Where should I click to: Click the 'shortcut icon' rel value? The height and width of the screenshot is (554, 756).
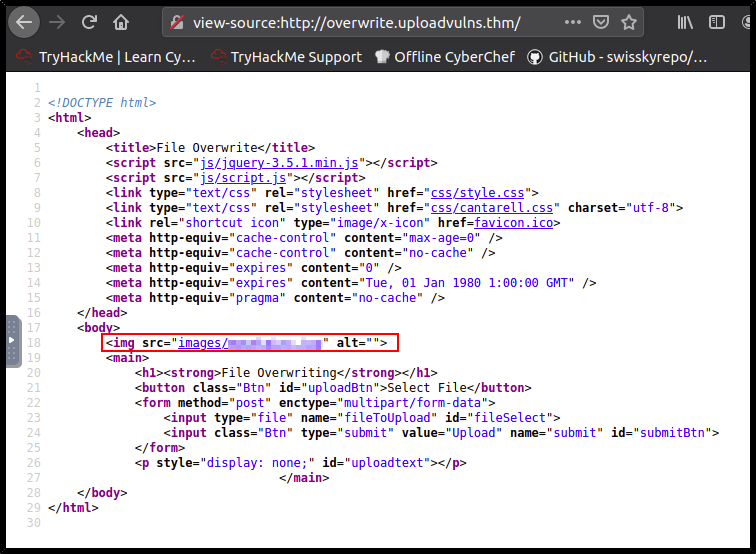point(232,223)
